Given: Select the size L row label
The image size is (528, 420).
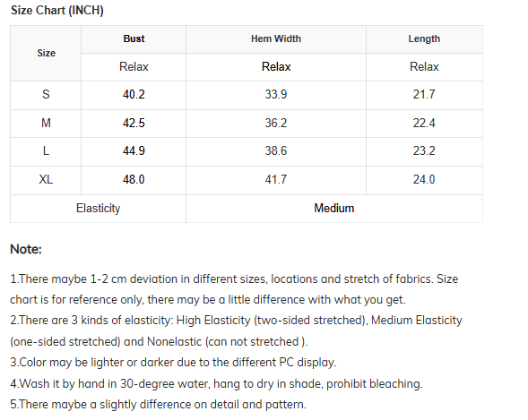Looking at the screenshot, I should (46, 150).
